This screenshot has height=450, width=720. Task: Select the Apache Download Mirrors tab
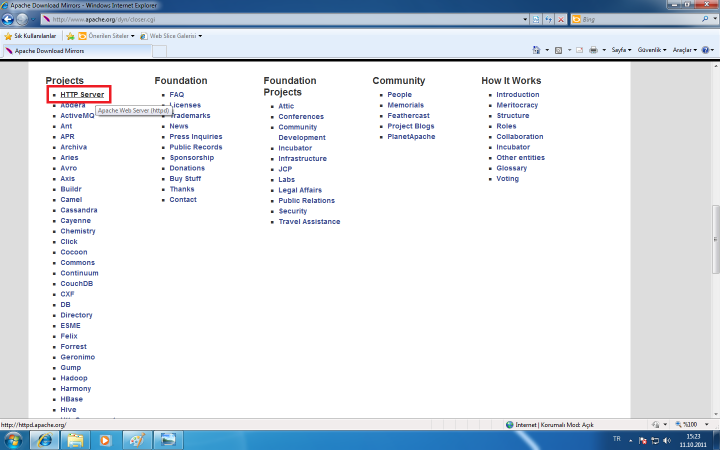tap(50, 49)
